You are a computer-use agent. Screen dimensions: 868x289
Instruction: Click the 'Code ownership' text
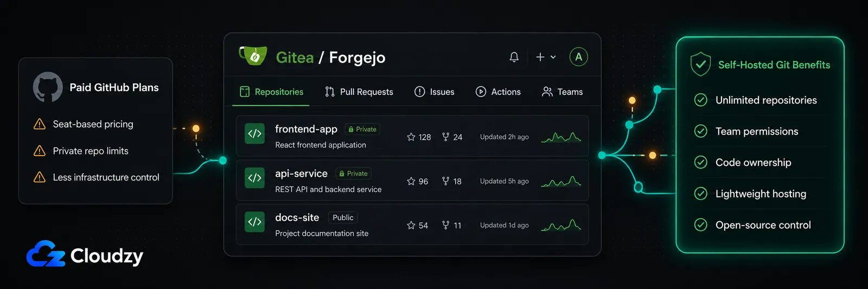[753, 163]
